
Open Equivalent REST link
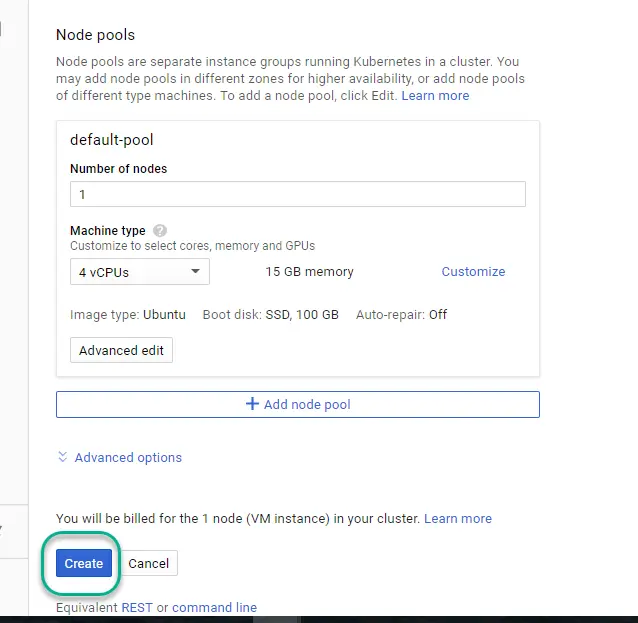point(137,608)
